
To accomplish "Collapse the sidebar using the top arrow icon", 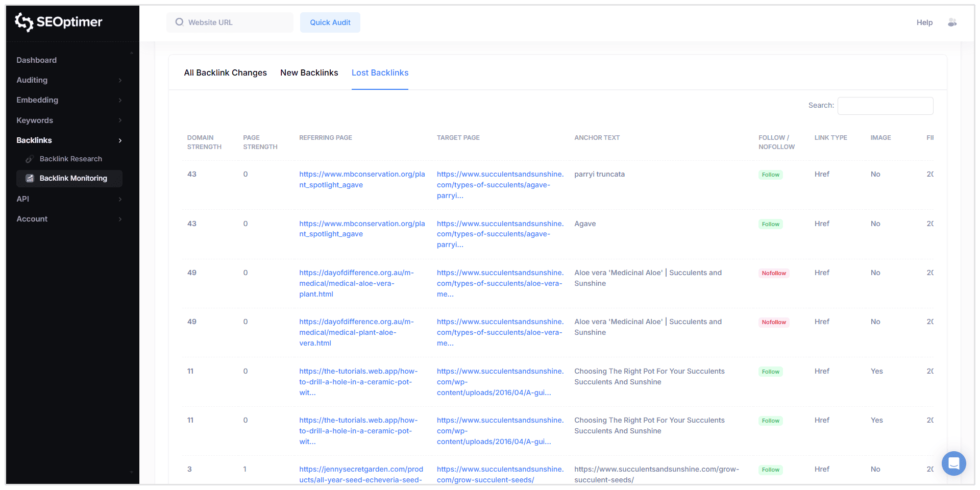I will (132, 53).
